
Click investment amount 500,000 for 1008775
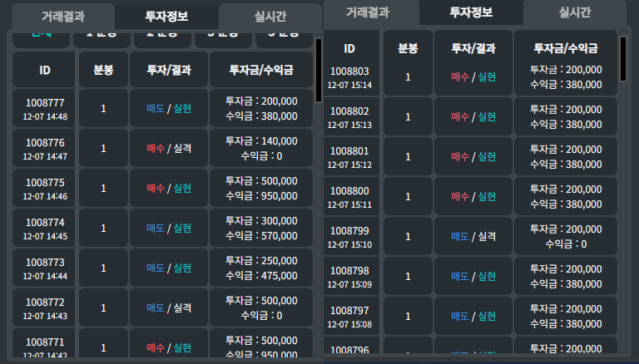tap(261, 181)
